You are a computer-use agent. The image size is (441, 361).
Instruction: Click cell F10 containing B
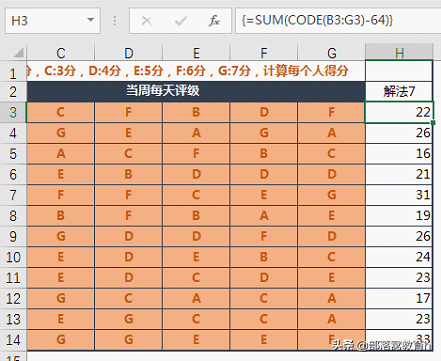coord(264,257)
